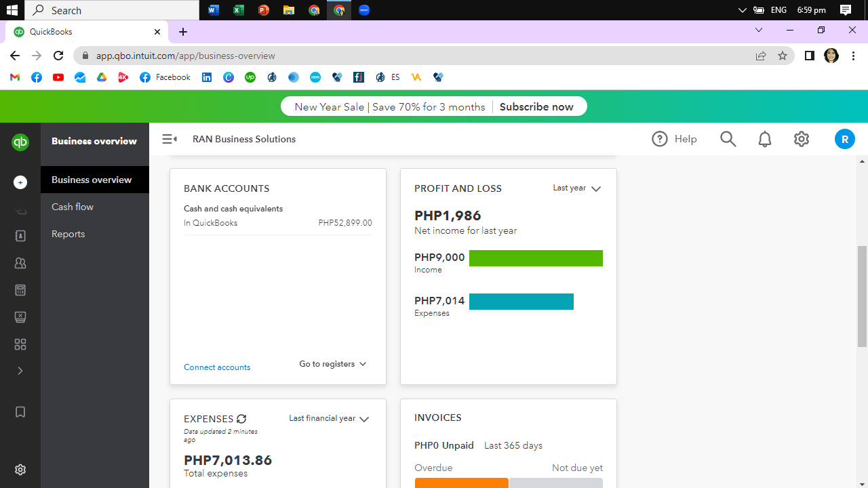The width and height of the screenshot is (868, 488).
Task: Open Zoom from the taskbar
Action: 364,10
